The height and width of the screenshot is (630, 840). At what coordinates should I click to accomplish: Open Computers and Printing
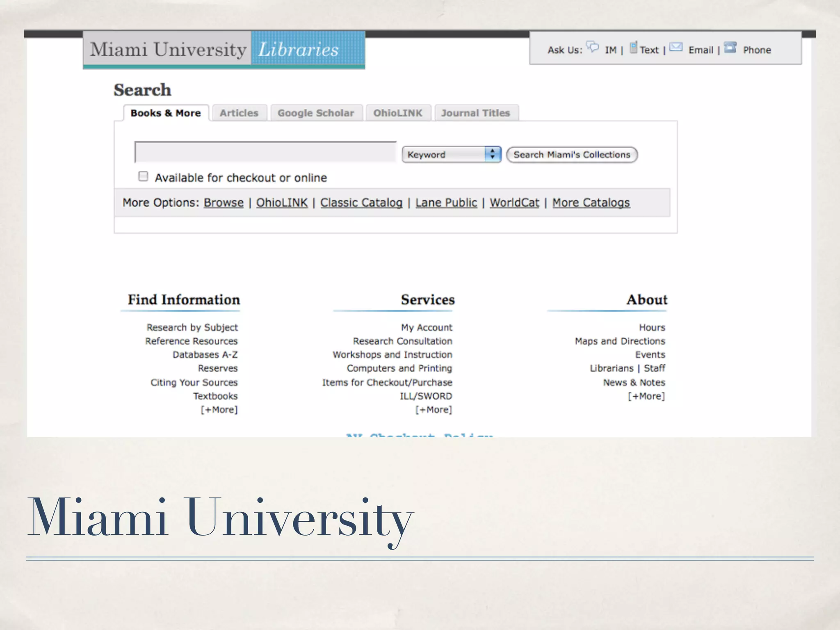pos(399,368)
